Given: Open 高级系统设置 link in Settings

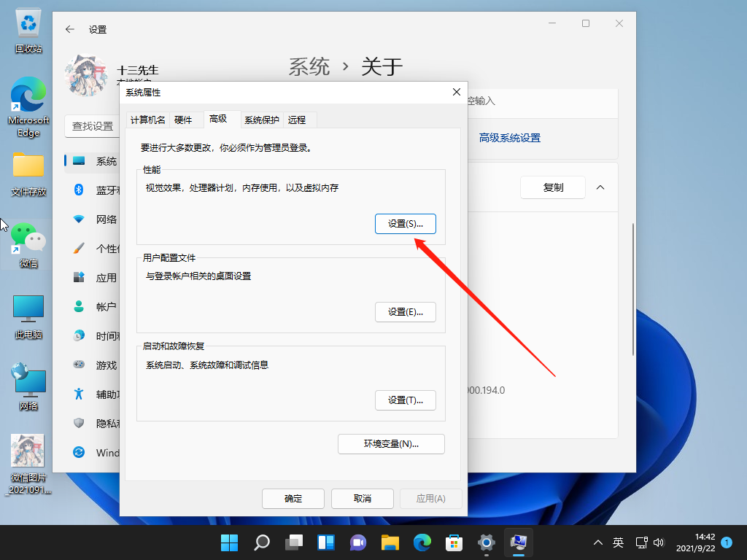Looking at the screenshot, I should [x=510, y=138].
